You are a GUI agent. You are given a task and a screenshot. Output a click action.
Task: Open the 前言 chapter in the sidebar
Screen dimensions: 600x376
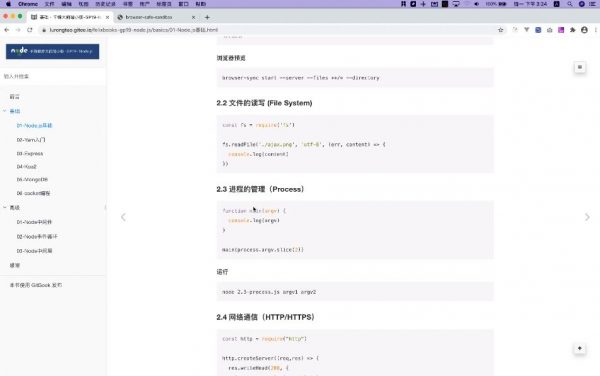pyautogui.click(x=15, y=97)
